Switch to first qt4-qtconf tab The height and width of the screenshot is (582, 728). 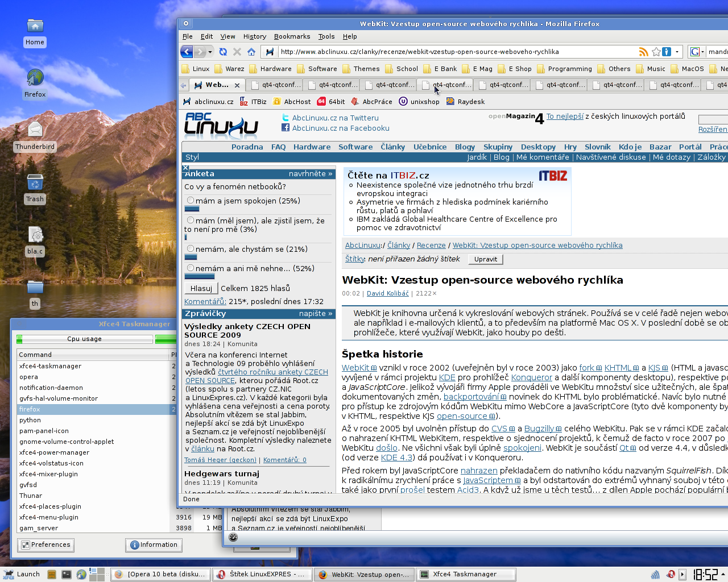pyautogui.click(x=276, y=85)
